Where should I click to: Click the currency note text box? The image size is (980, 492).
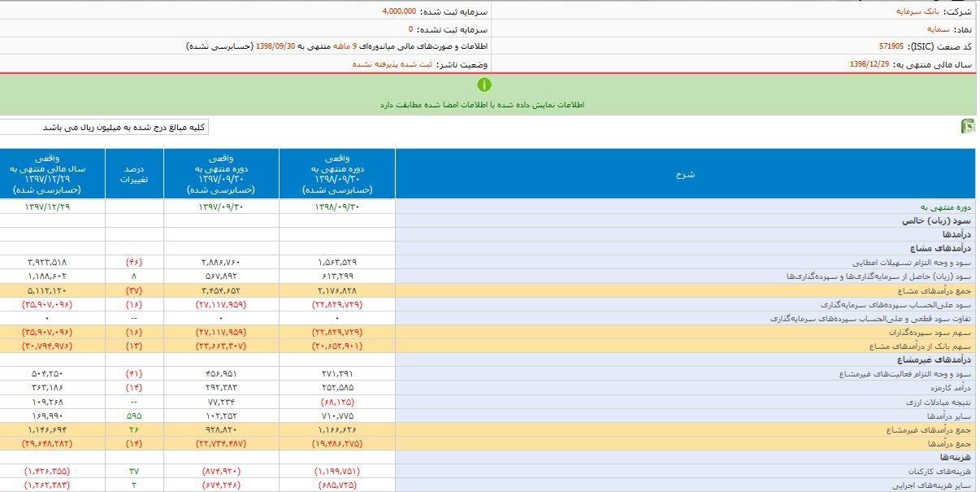coord(104,127)
